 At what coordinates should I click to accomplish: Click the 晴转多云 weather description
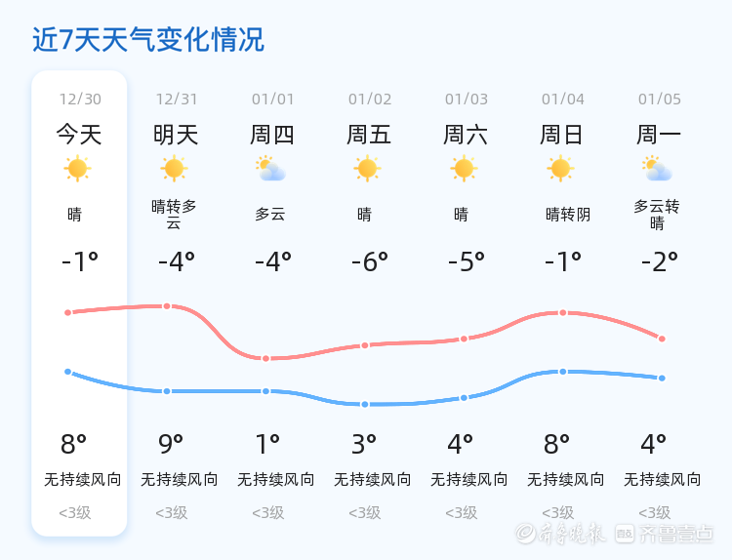pyautogui.click(x=175, y=215)
